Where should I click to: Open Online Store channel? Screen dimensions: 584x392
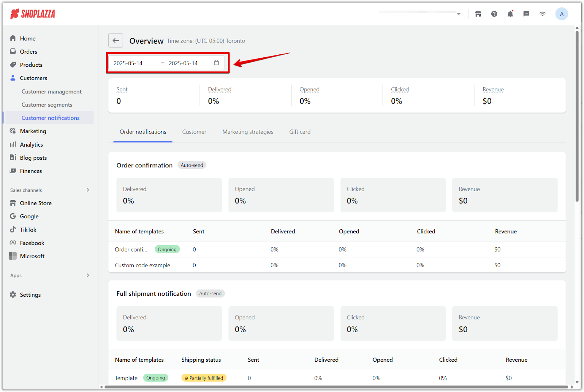[36, 203]
